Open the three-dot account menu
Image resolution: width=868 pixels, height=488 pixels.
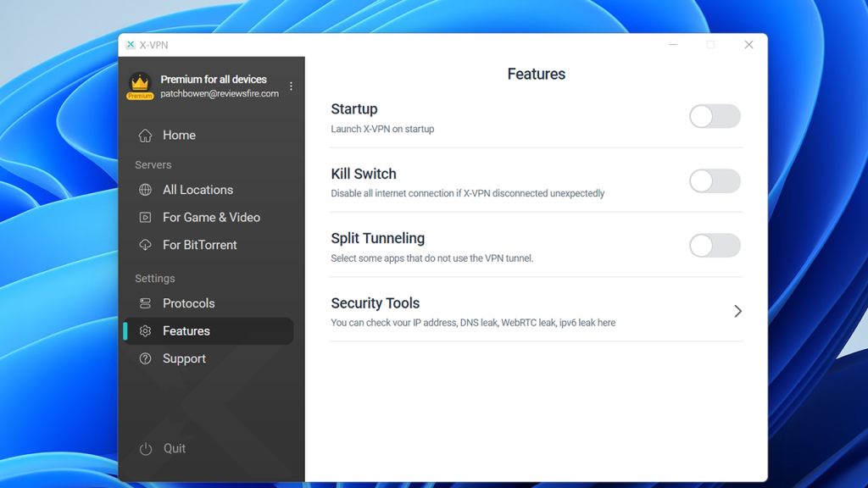292,86
